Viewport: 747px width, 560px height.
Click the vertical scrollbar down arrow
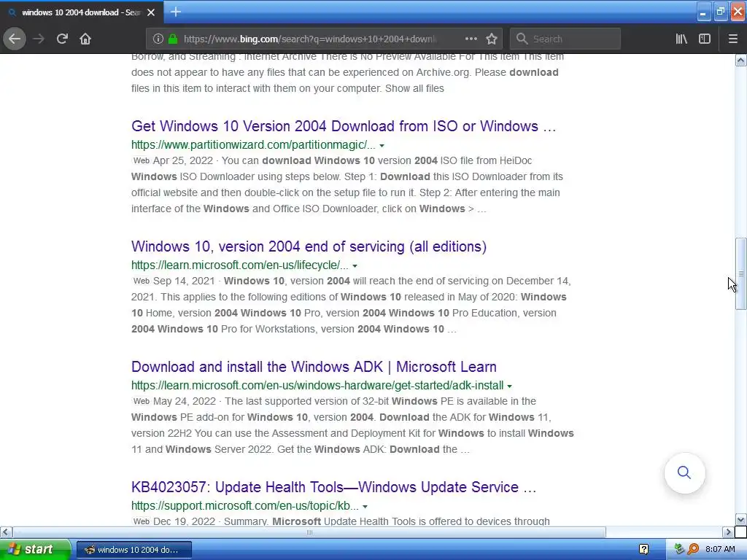click(x=740, y=519)
